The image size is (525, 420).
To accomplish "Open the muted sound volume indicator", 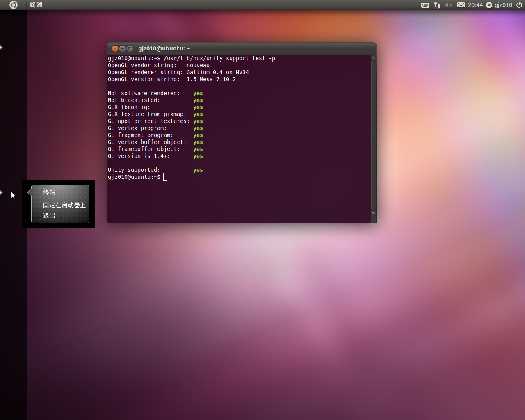I will [448, 5].
